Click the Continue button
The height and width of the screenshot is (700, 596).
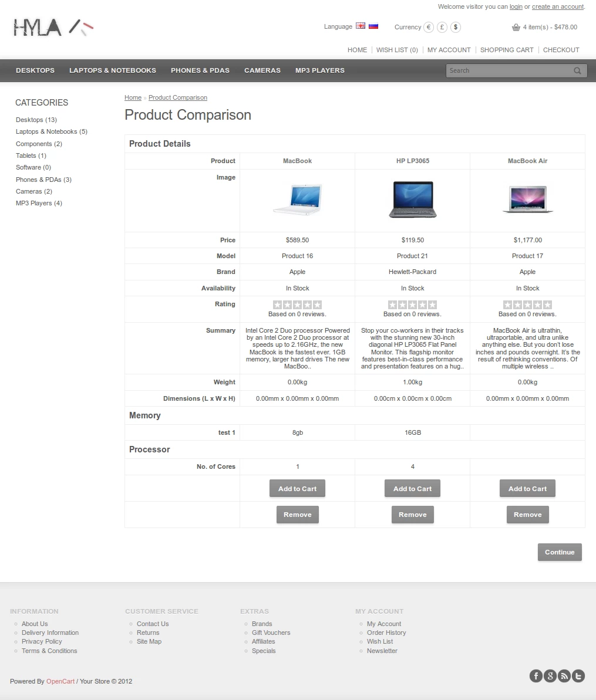[x=560, y=552]
